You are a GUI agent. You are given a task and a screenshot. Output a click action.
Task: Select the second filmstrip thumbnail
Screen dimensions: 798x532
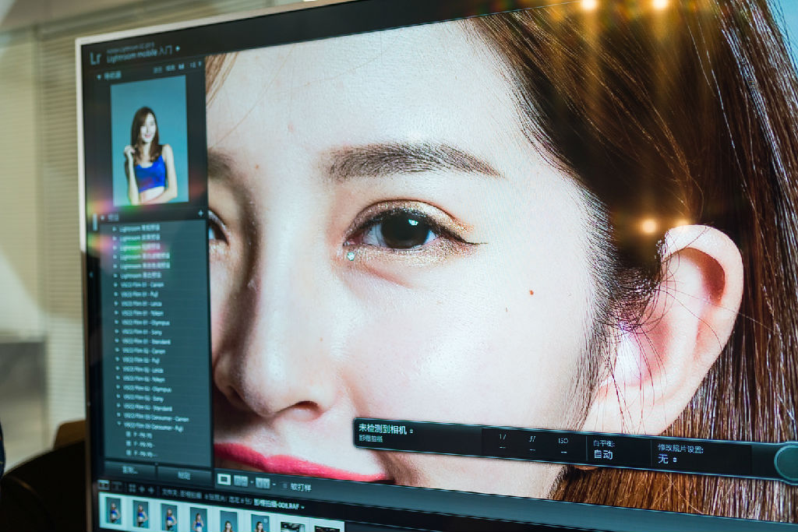click(141, 513)
